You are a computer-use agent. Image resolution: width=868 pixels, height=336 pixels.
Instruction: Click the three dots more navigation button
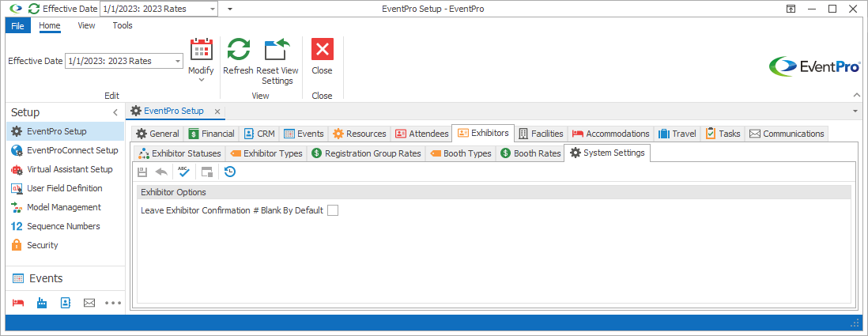[x=113, y=303]
